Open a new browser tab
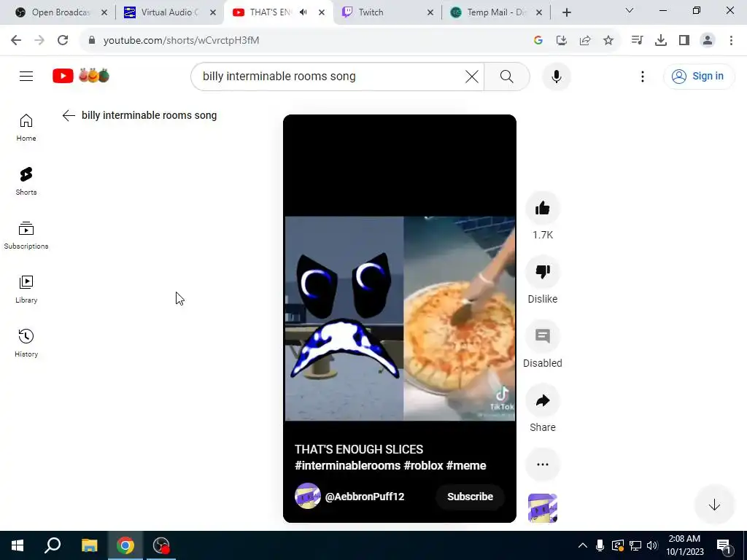747x560 pixels. pyautogui.click(x=566, y=12)
